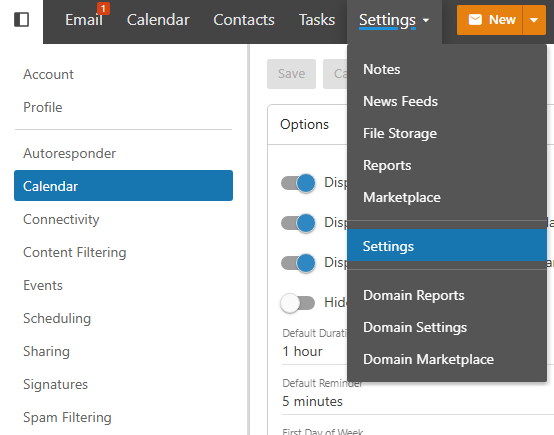
Task: Select Domain Settings in menu
Action: point(447,328)
